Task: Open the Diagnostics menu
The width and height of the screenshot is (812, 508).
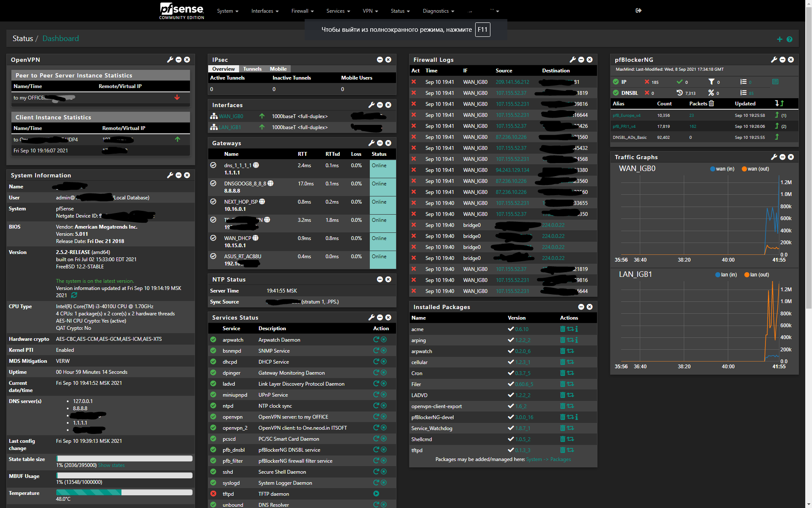Action: click(x=438, y=11)
